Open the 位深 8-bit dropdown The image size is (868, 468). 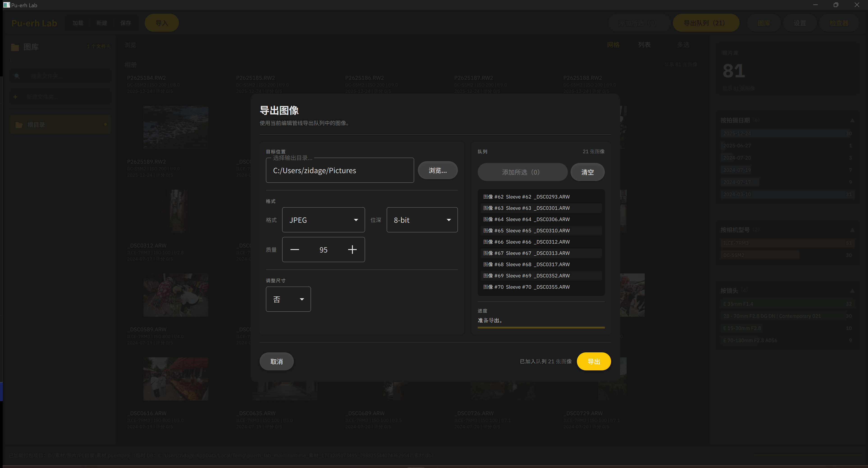tap(422, 220)
